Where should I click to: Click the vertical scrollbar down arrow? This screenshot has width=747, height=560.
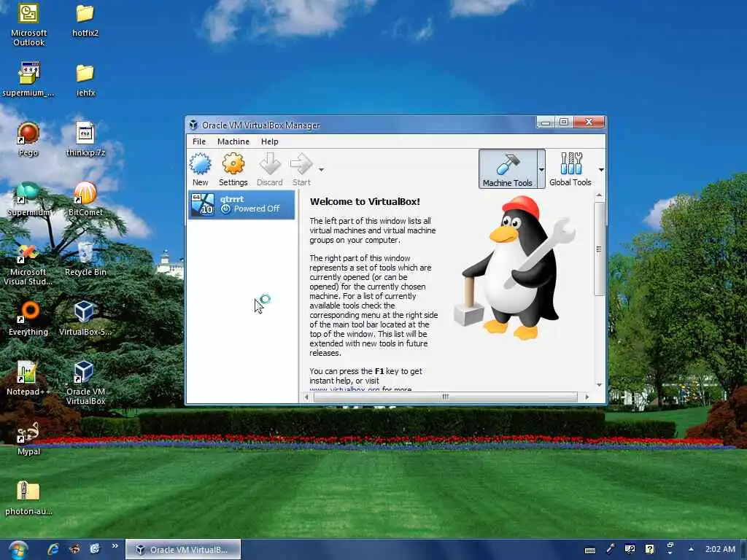click(600, 385)
